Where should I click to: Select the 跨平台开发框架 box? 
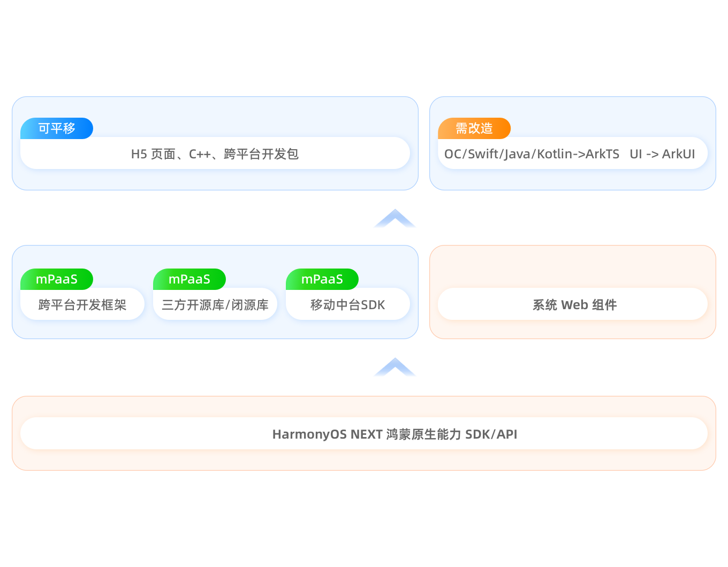pyautogui.click(x=82, y=304)
